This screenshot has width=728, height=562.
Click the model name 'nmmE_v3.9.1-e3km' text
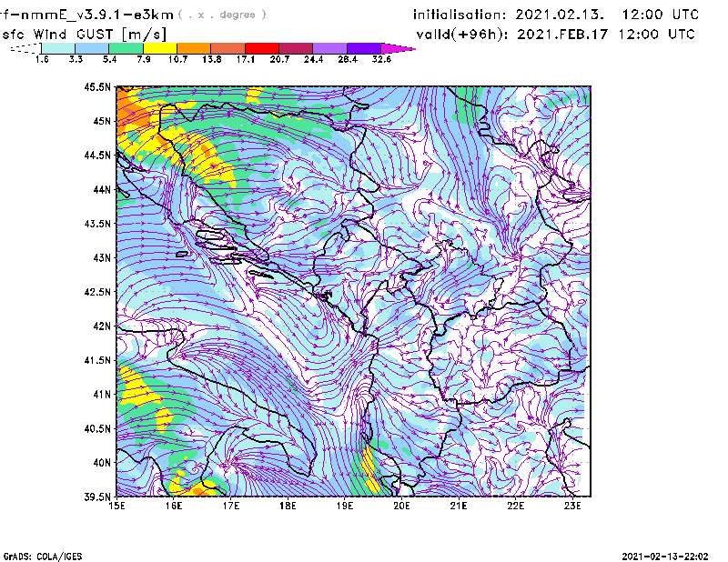tap(96, 15)
